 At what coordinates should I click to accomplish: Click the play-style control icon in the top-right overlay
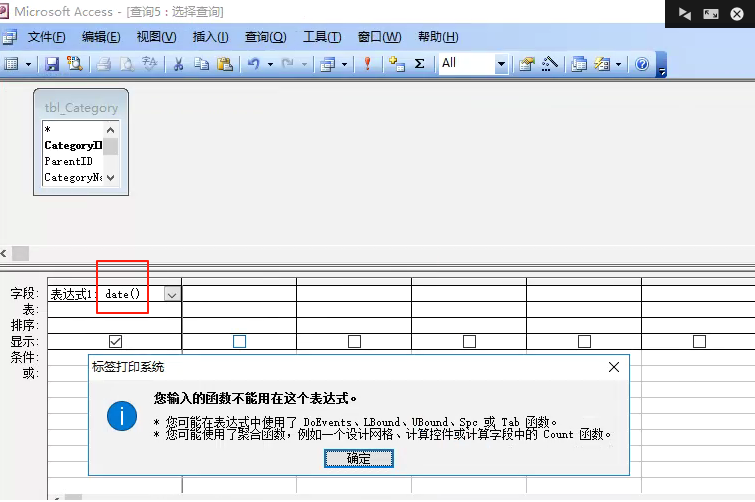tap(684, 13)
